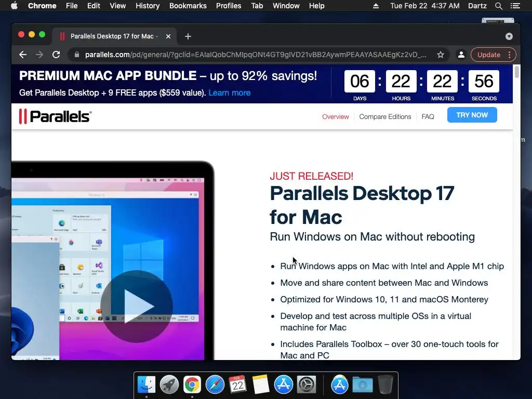Viewport: 532px width, 399px height.
Task: Open Chrome's three-dot menu
Action: coord(509,55)
